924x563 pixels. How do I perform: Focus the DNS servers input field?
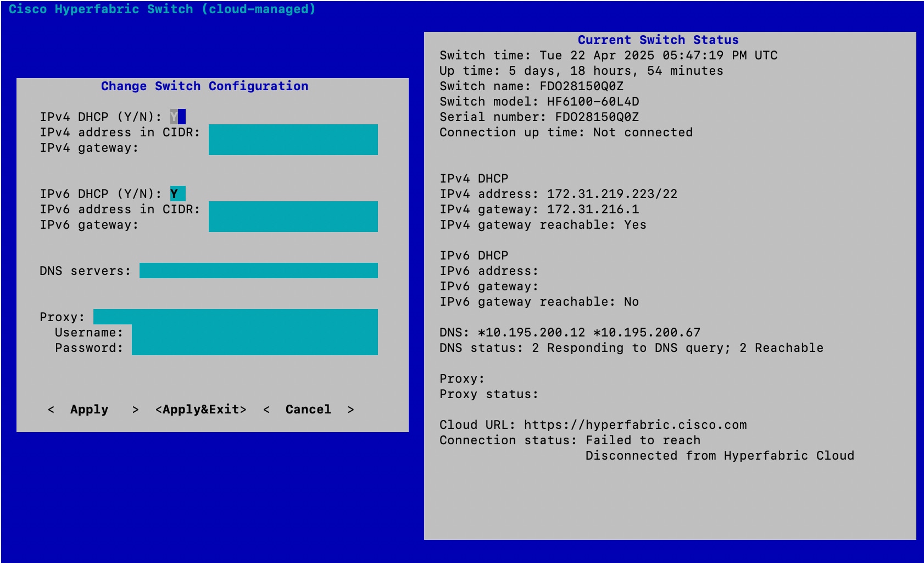259,271
